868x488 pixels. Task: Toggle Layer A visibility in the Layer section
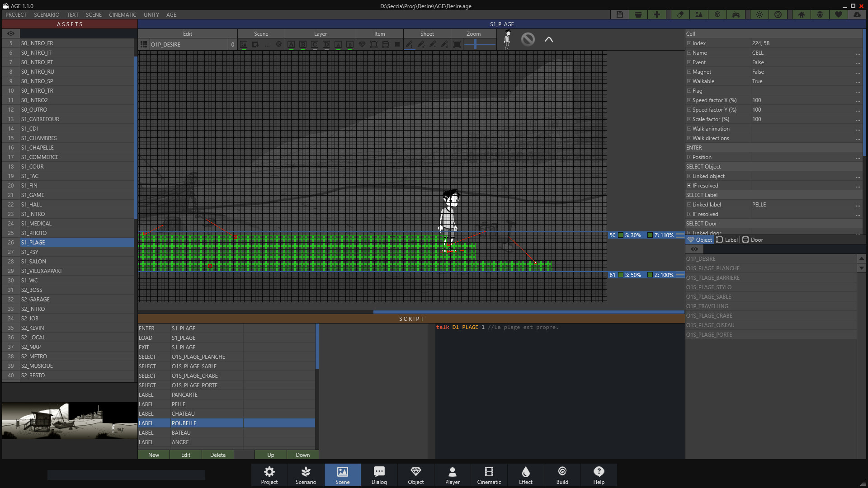tap(291, 44)
